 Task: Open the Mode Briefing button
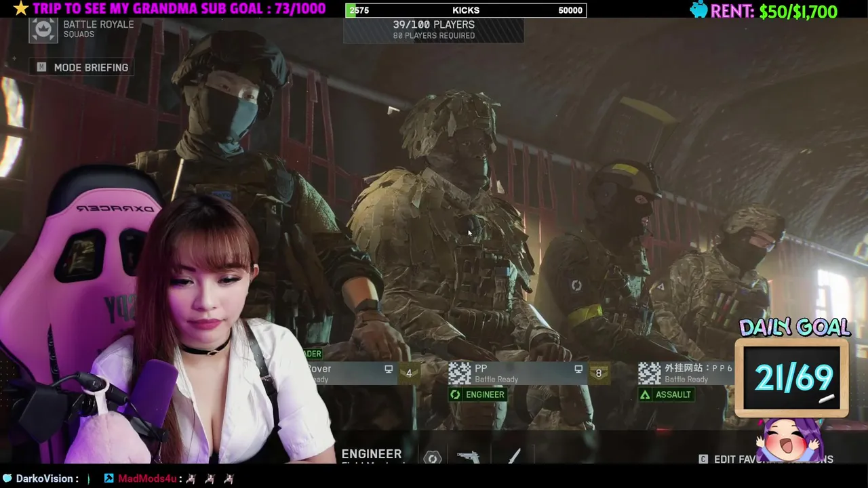pos(82,67)
